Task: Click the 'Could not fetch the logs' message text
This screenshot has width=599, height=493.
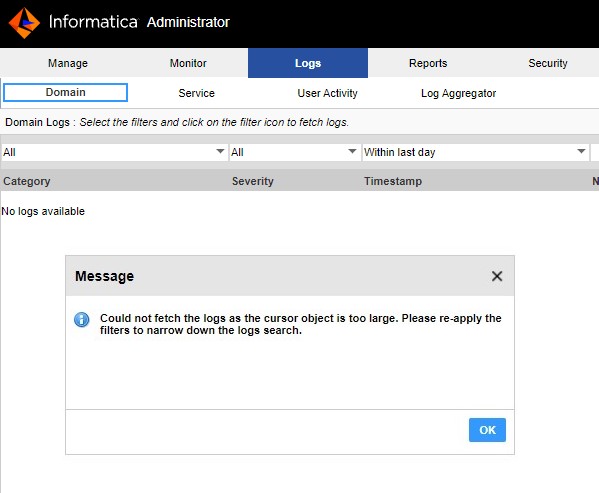Action: coord(300,324)
